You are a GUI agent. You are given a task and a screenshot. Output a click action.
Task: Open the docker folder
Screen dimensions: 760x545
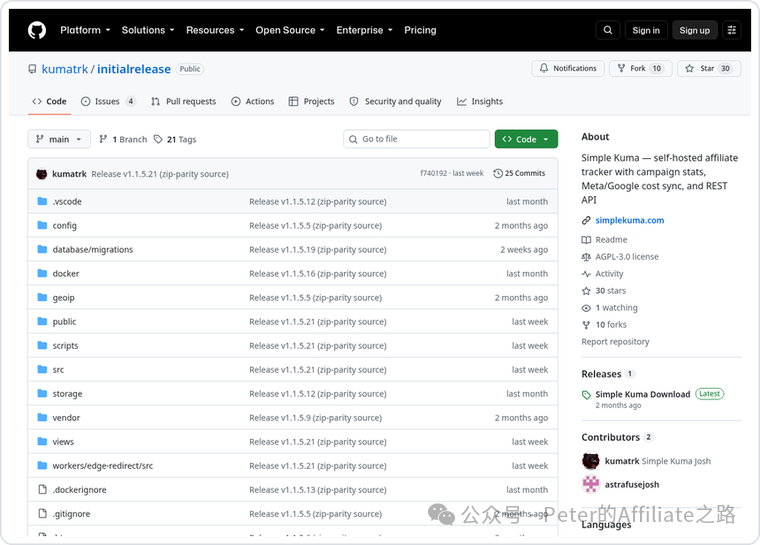(65, 273)
